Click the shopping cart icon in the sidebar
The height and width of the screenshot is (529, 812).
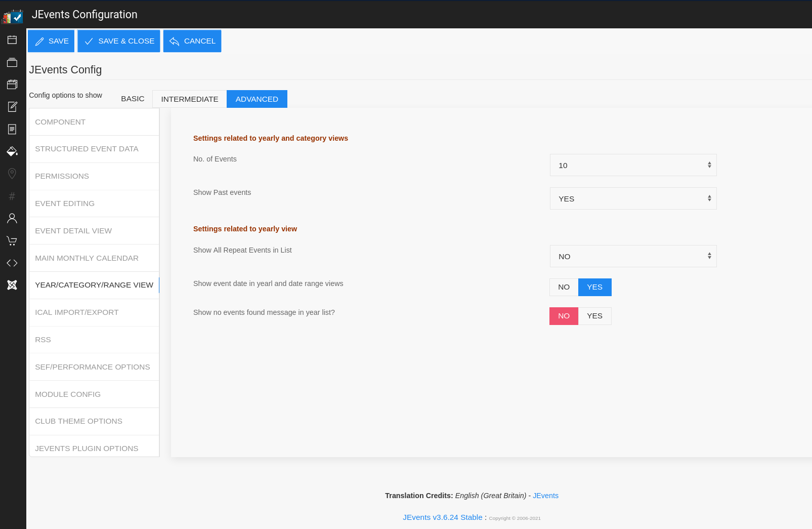[12, 240]
